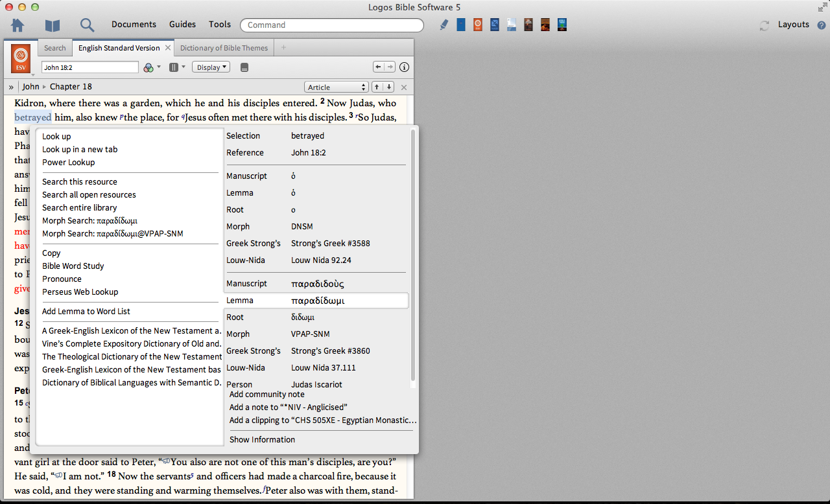Expand the table of contents chevrons
The width and height of the screenshot is (830, 504).
click(x=11, y=87)
